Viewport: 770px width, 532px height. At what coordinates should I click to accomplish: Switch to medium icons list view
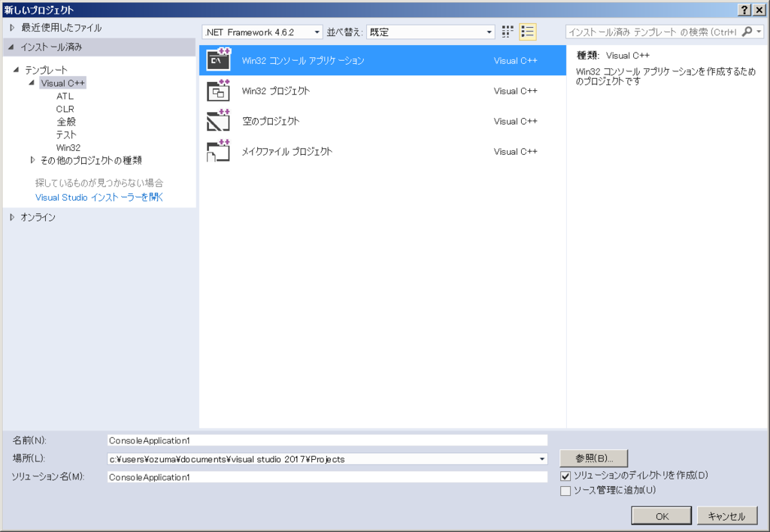point(527,32)
